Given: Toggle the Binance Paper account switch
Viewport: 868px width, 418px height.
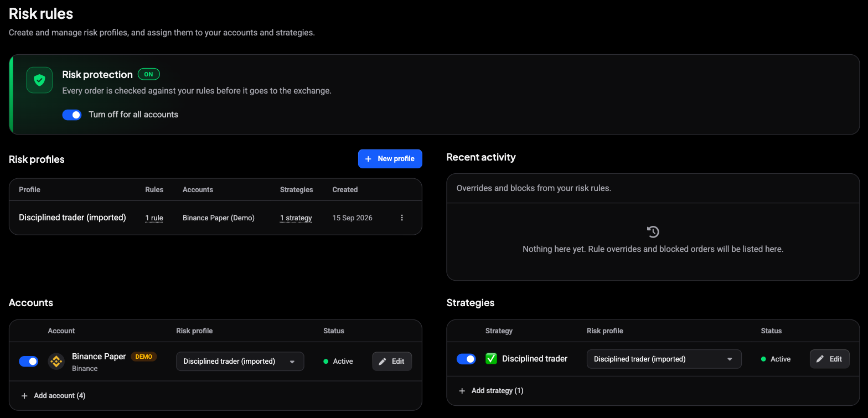Looking at the screenshot, I should [x=29, y=362].
